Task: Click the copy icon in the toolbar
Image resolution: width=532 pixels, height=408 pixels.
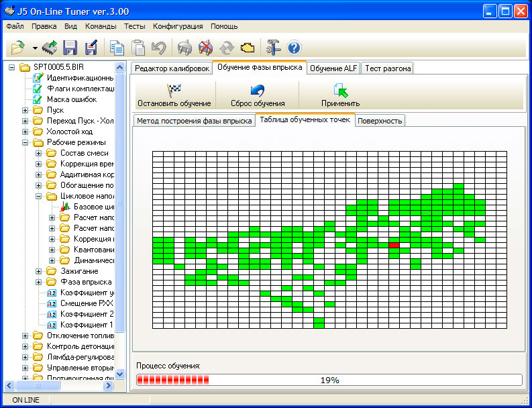Action: pos(117,48)
